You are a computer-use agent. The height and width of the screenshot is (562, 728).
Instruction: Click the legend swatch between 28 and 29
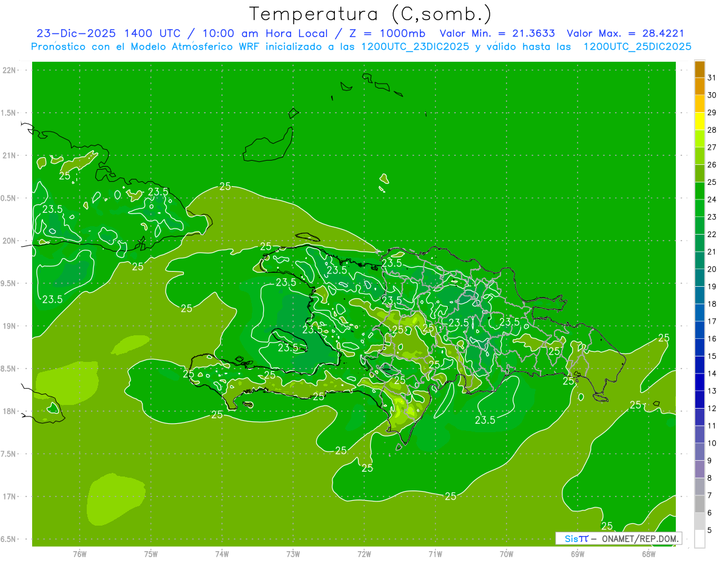[x=699, y=121]
